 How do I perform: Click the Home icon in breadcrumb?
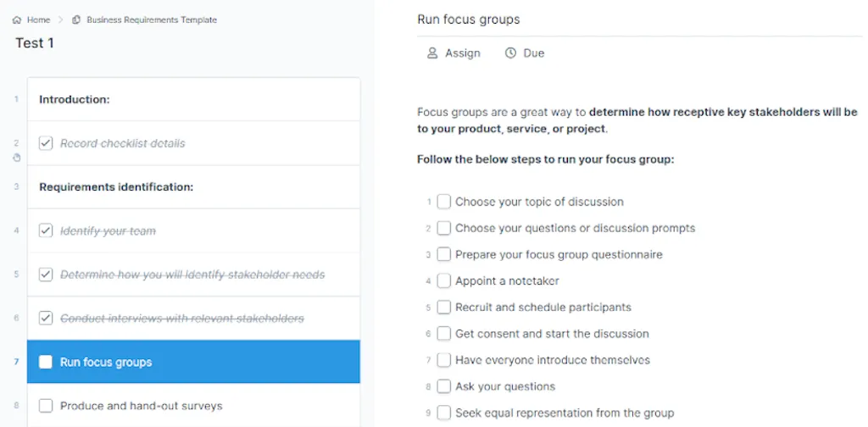tap(17, 20)
